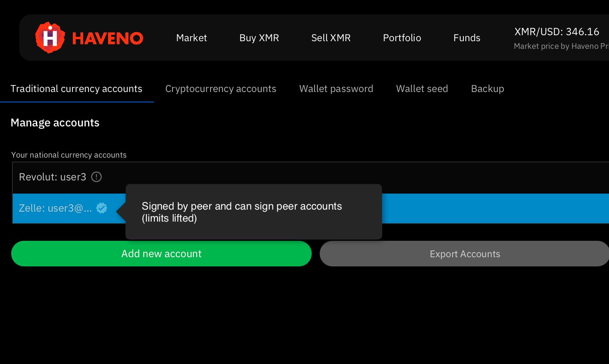Click the exclamation indicator on the Revolut row

(x=96, y=177)
